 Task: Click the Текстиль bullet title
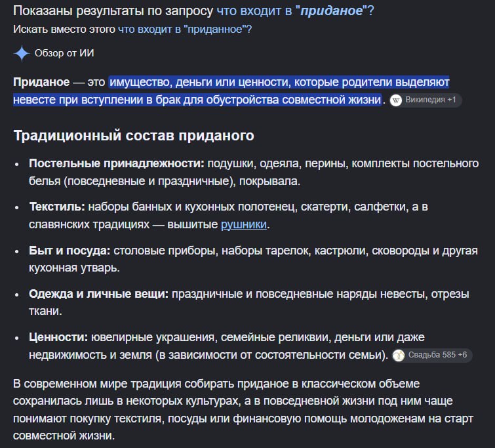57,207
